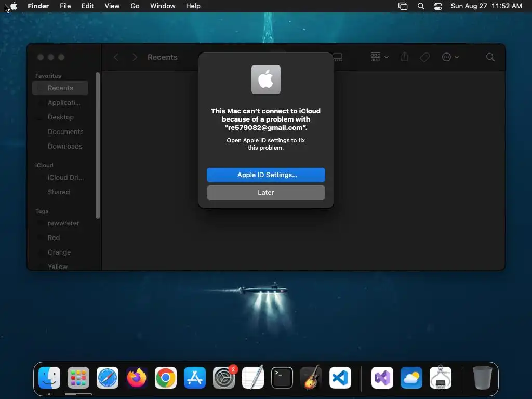532x399 pixels.
Task: Select Shared in Finder sidebar
Action: [60, 192]
